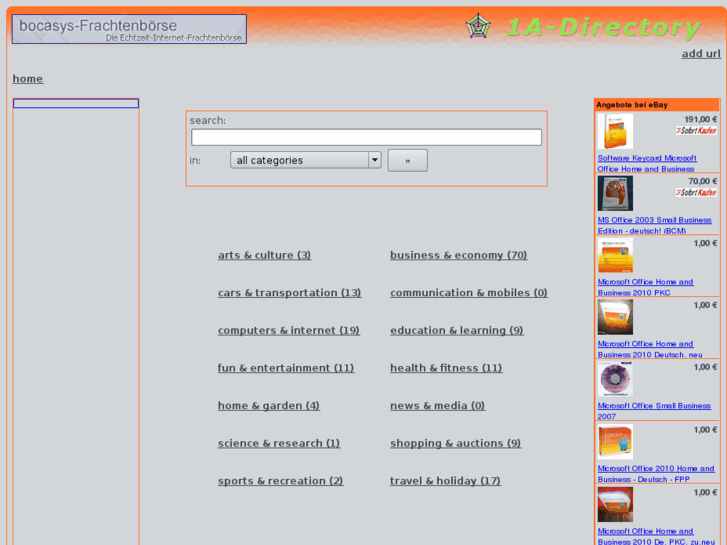This screenshot has height=545, width=727.
Task: Open MS Office 2003 Small Business thumbnail
Action: 615,193
